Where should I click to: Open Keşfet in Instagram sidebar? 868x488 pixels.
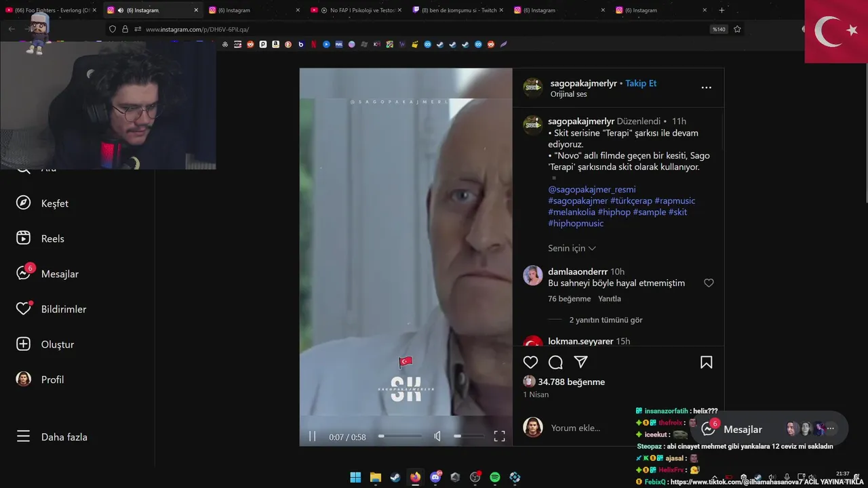point(43,203)
